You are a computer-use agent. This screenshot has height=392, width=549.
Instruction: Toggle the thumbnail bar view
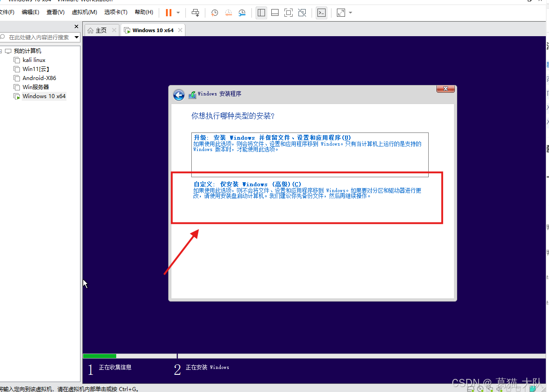tap(275, 13)
